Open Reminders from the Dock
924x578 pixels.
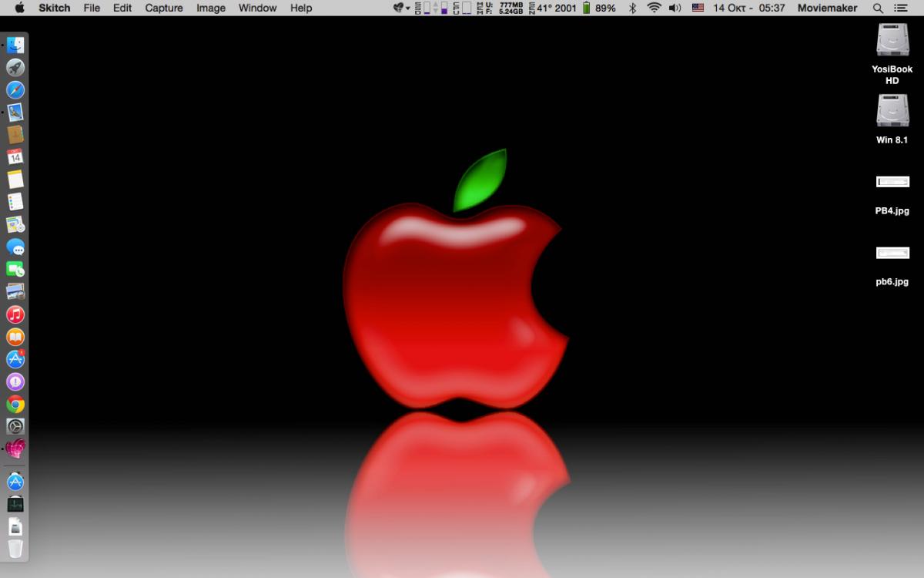pos(15,202)
